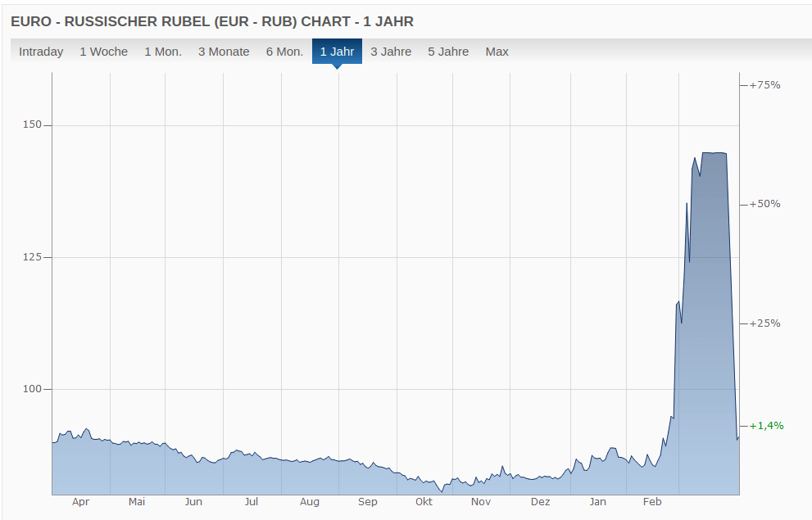Screen dimensions: 812x520
Task: Click the 100 value on the price axis
Action: point(31,389)
